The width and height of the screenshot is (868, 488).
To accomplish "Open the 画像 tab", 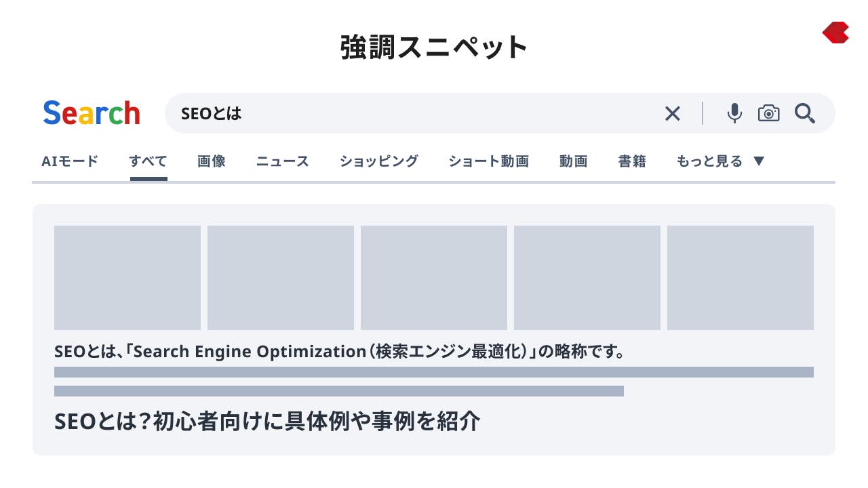I will (x=212, y=161).
